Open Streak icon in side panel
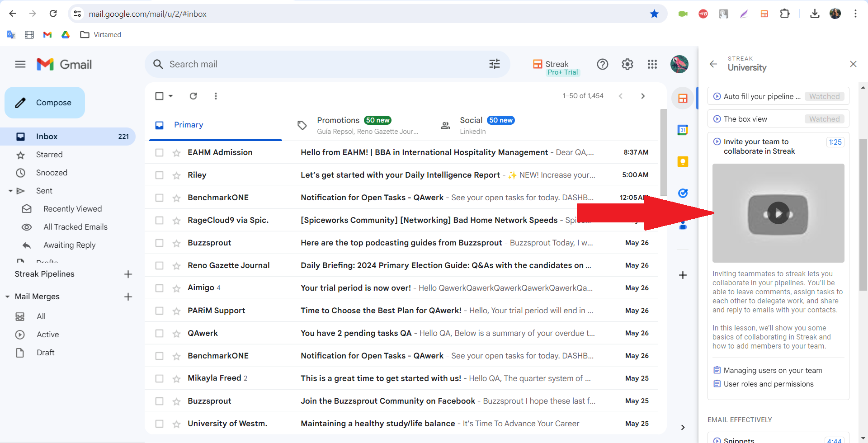 point(683,98)
